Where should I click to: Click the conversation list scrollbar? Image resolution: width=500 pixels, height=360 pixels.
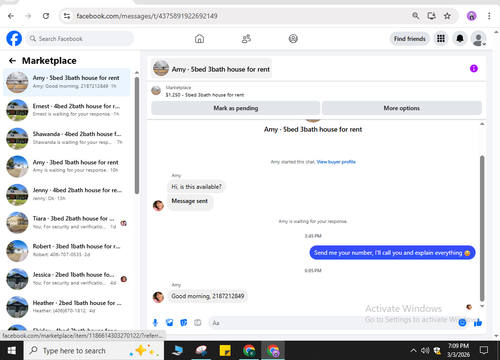click(x=137, y=135)
